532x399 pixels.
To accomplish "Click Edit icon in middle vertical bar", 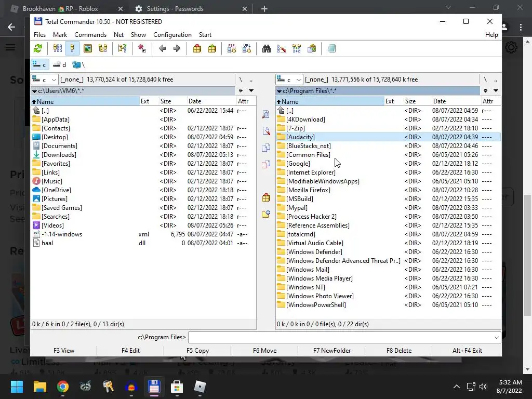I will point(265,131).
